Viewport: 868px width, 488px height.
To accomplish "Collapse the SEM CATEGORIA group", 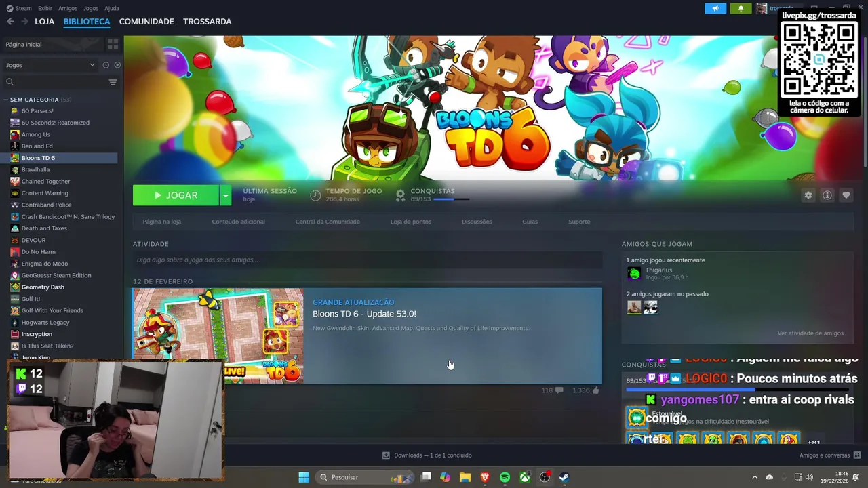I will click(5, 100).
